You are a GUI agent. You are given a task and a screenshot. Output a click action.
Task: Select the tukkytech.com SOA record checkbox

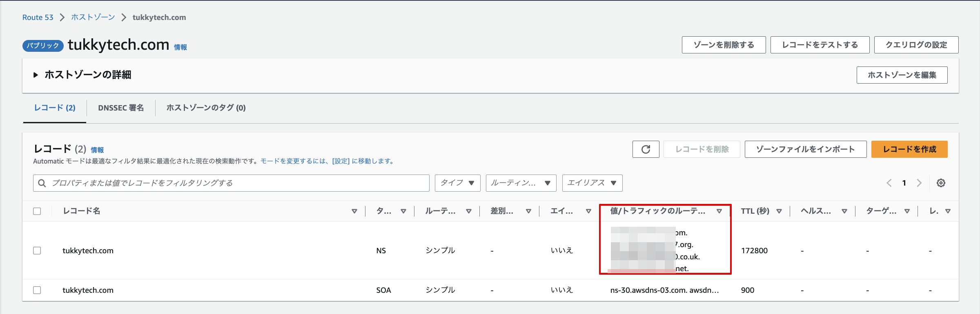(x=37, y=290)
